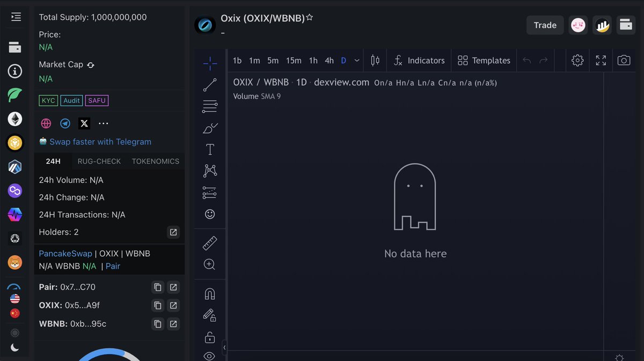Switch to dark mode moon icon
Screen dimensions: 644x361
point(15,348)
